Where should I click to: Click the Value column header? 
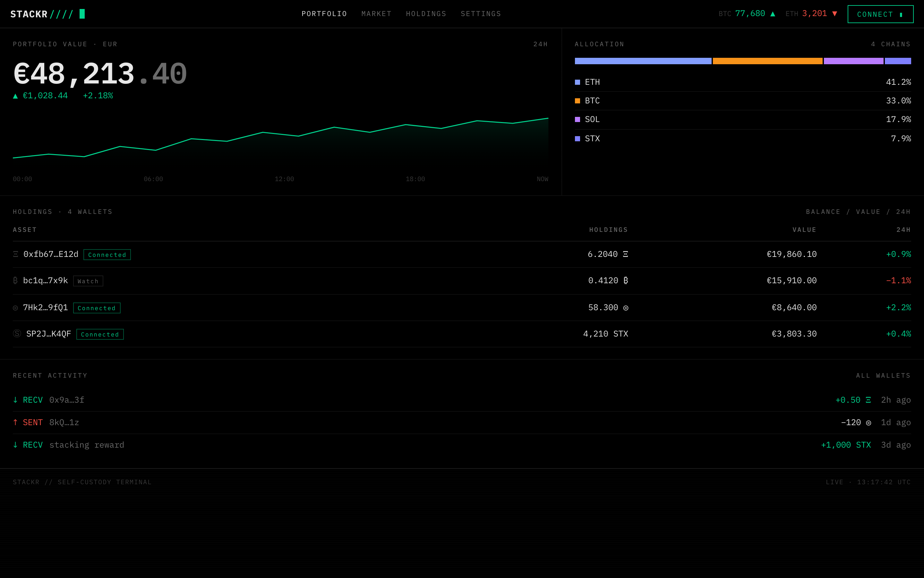pyautogui.click(x=804, y=230)
